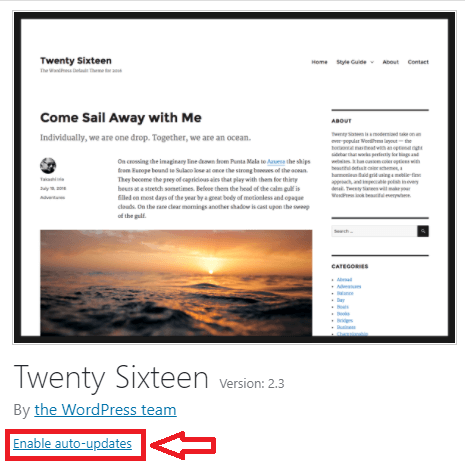Click the Adventures tag under author date
Viewport: 465px width, 468px height.
[52, 198]
